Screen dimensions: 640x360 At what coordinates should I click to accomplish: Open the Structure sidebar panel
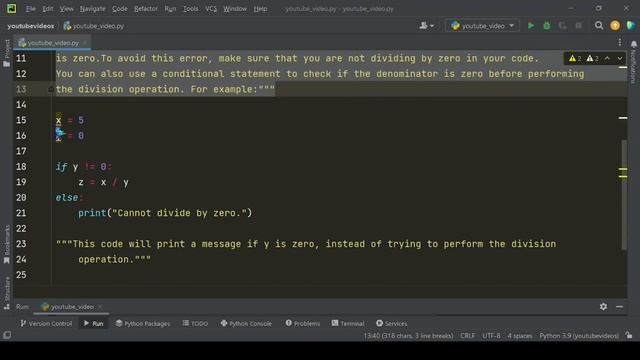tap(7, 293)
